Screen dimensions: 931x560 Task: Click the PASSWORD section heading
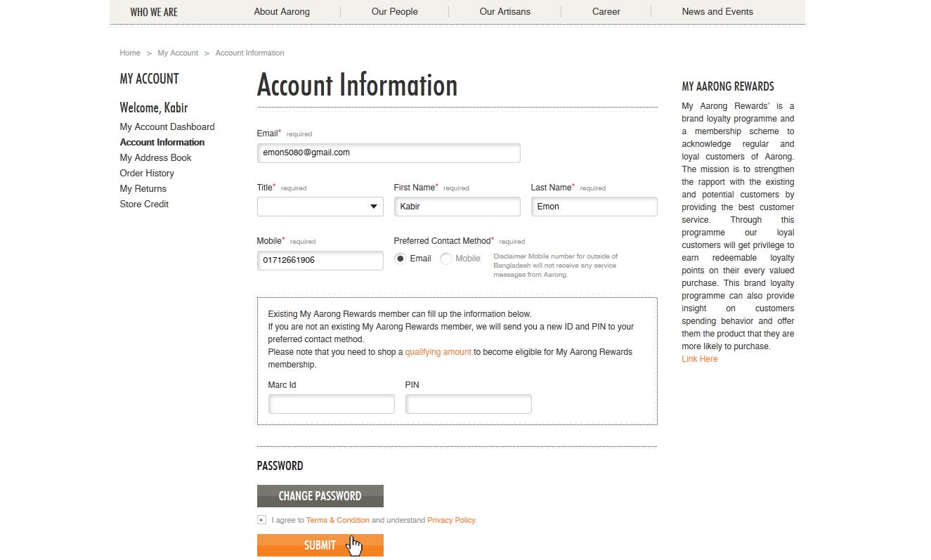point(280,466)
